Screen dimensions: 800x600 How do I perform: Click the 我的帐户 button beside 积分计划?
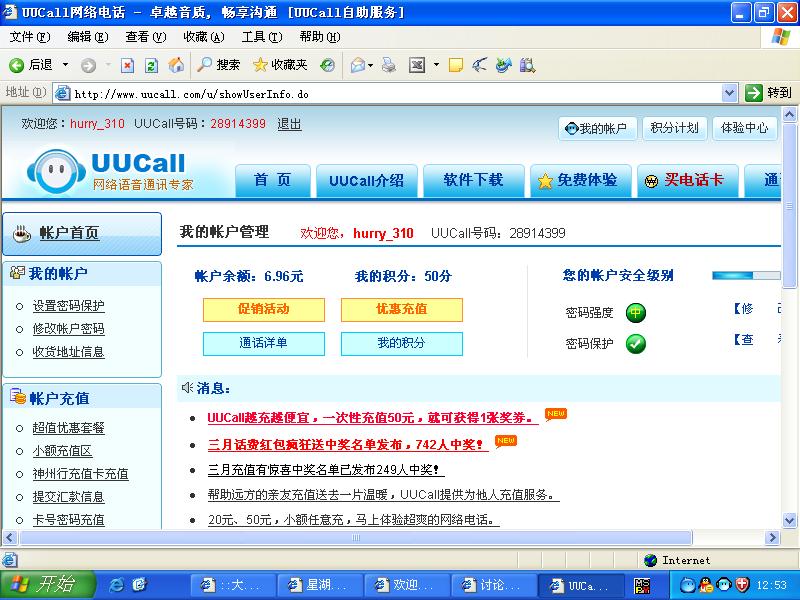point(597,128)
